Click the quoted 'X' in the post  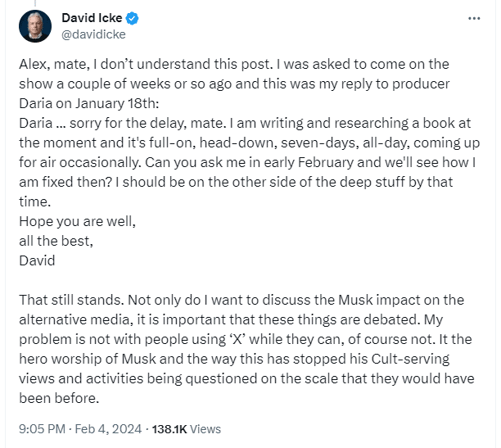(237, 339)
